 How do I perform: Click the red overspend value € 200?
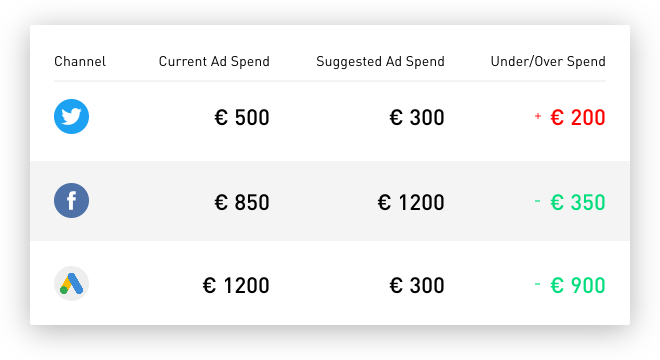[x=578, y=117]
